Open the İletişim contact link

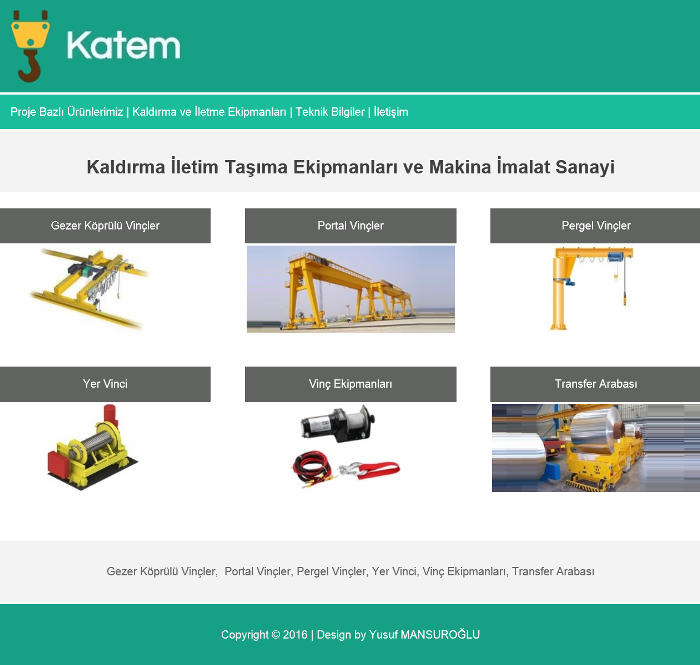[x=391, y=112]
